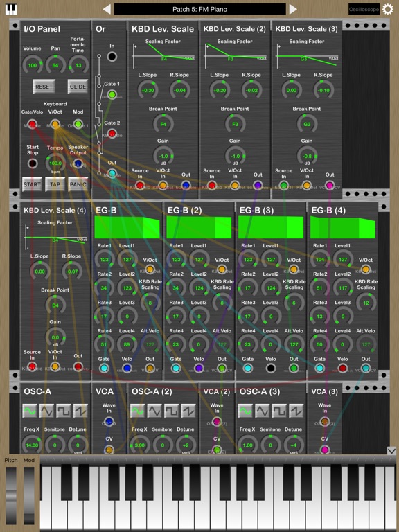Click the TAP tempo button

tap(55, 184)
